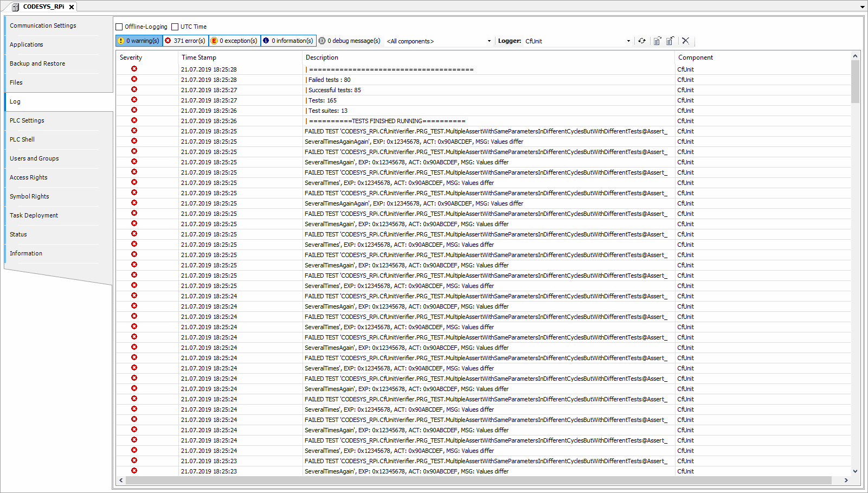The width and height of the screenshot is (868, 493).
Task: Click the error icon on the 'Failed tests : 80' row
Action: point(134,79)
